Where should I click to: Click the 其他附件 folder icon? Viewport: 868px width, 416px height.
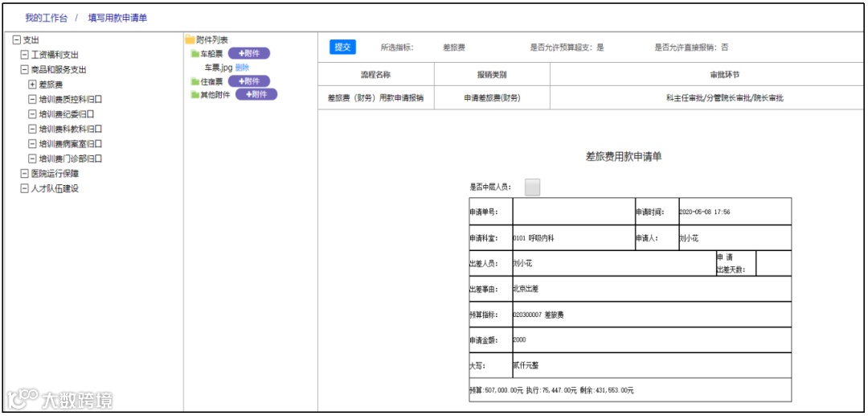click(x=194, y=95)
